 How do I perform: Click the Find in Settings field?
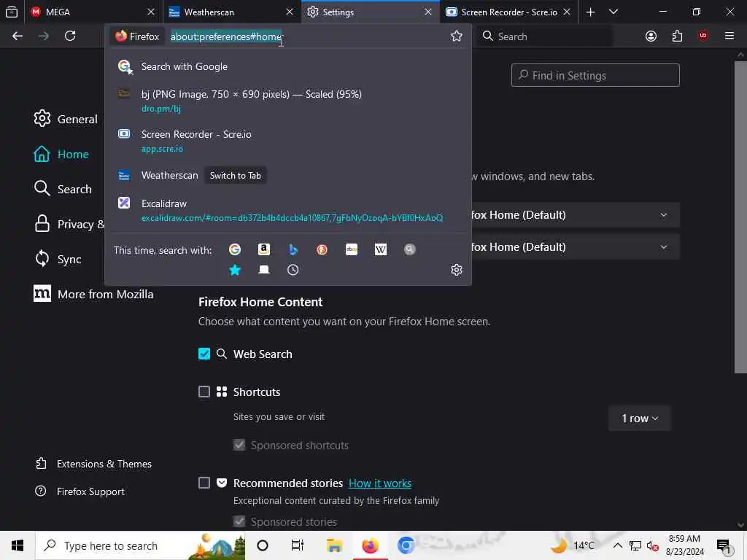pos(595,75)
